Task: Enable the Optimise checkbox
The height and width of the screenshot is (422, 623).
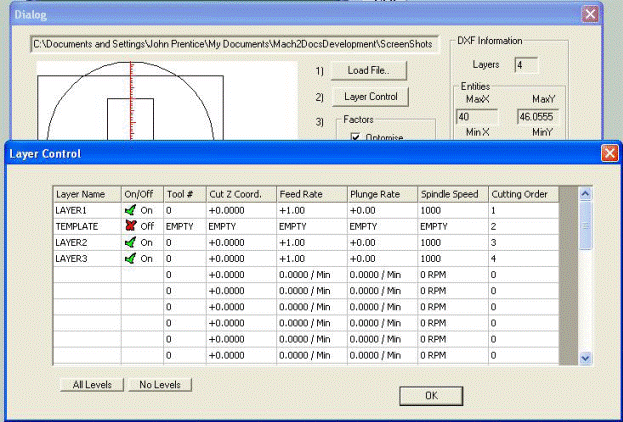Action: (355, 137)
